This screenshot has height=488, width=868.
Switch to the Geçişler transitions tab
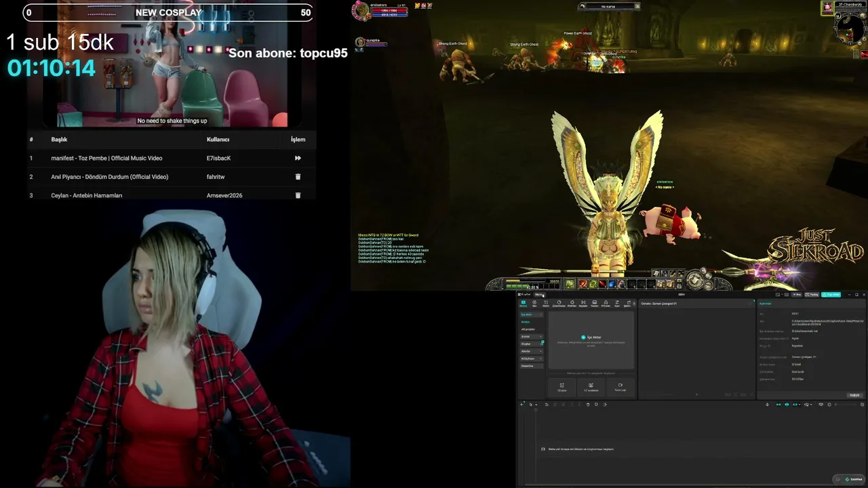[x=583, y=304]
